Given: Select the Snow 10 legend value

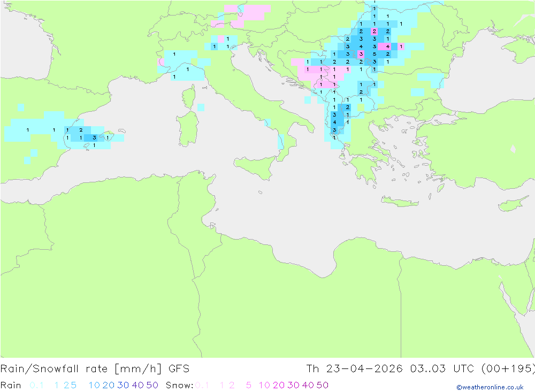Looking at the screenshot, I should (264, 385).
